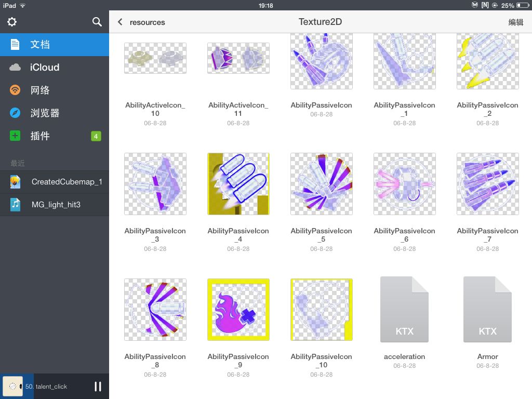The image size is (532, 399).
Task: Open recent file CreatedCubemap_1
Action: click(x=54, y=182)
